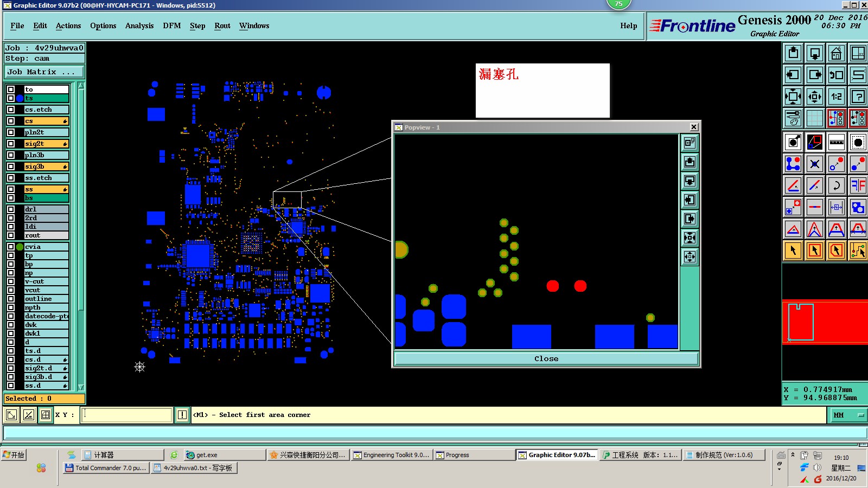Click the zoom by XY coordinates icon
The height and width of the screenshot is (488, 868).
858,53
